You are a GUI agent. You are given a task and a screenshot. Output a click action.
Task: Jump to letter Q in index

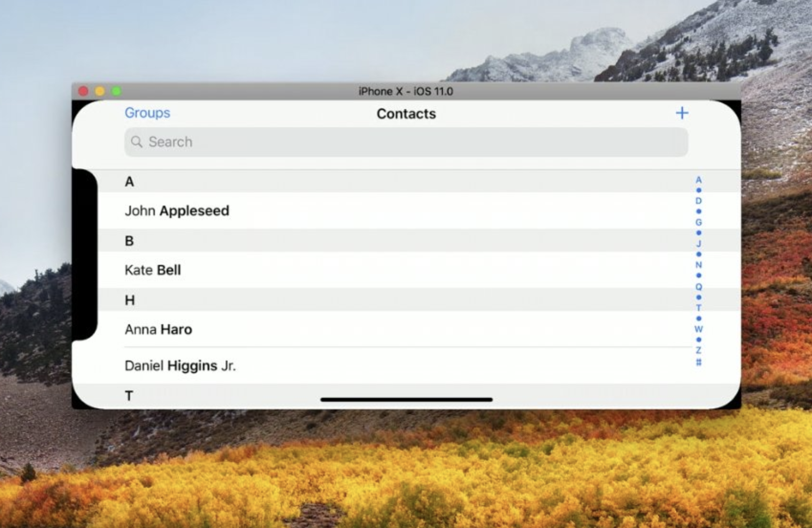pyautogui.click(x=699, y=287)
